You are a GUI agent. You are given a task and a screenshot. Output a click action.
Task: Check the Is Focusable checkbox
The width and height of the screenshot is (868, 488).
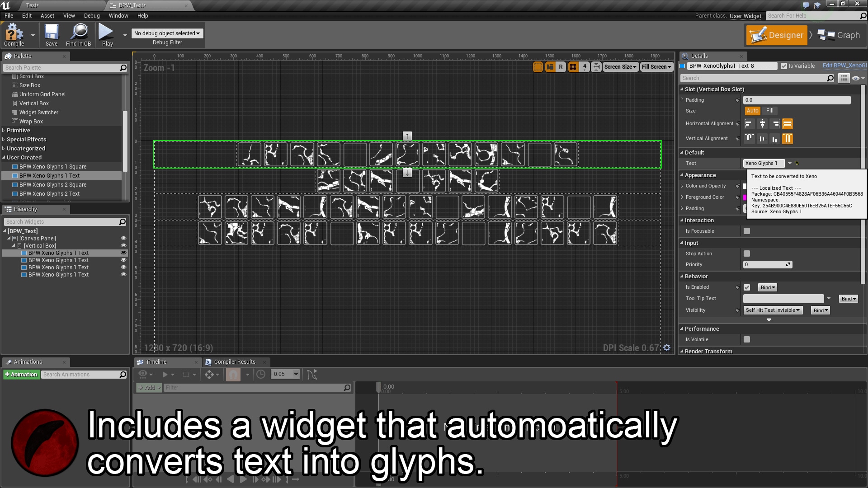point(747,231)
